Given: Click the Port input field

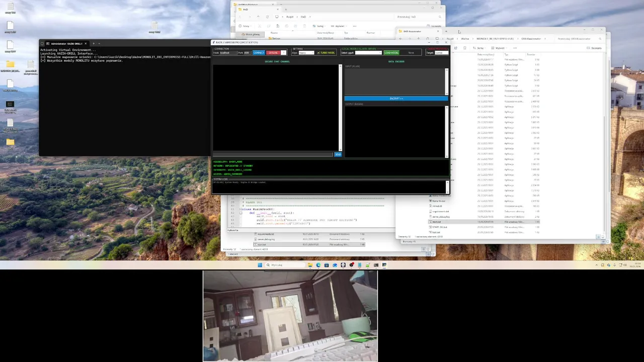Looking at the screenshot, I should (247, 53).
